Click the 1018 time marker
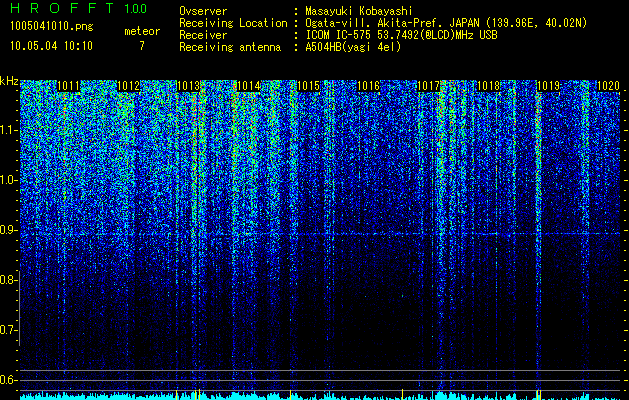 pyautogui.click(x=489, y=86)
